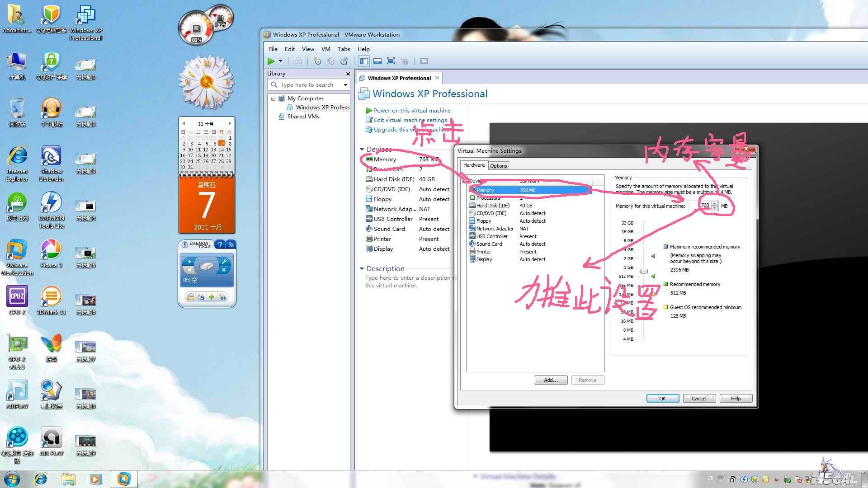The image size is (868, 488).
Task: Click the green Power On toolbar button
Action: point(271,61)
